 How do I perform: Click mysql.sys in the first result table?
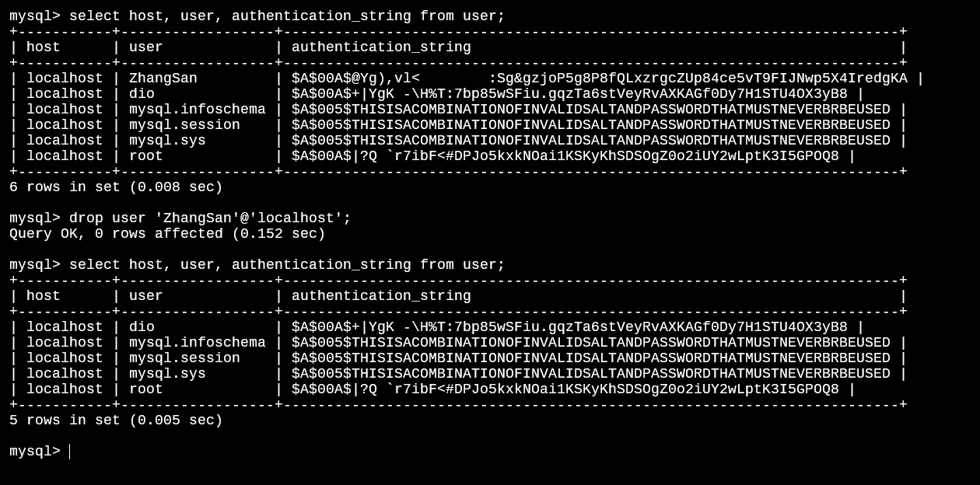(x=167, y=141)
